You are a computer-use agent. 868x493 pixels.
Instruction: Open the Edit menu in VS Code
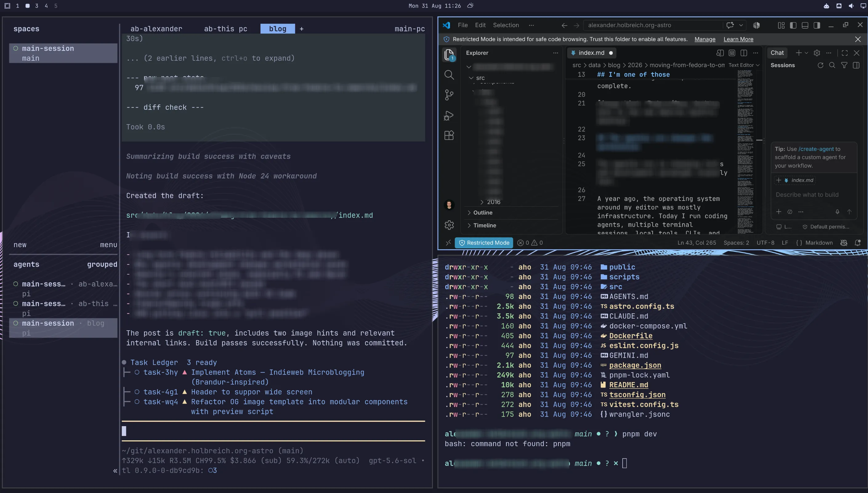click(x=480, y=25)
